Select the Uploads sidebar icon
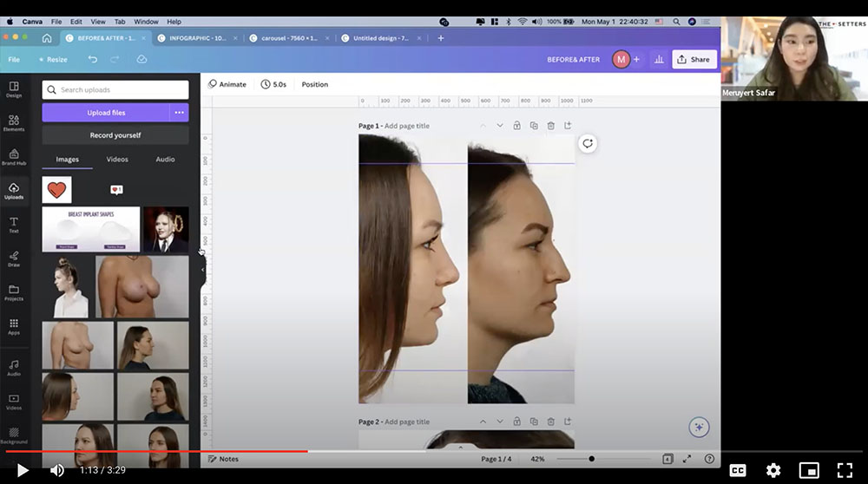The height and width of the screenshot is (484, 868). (14, 191)
